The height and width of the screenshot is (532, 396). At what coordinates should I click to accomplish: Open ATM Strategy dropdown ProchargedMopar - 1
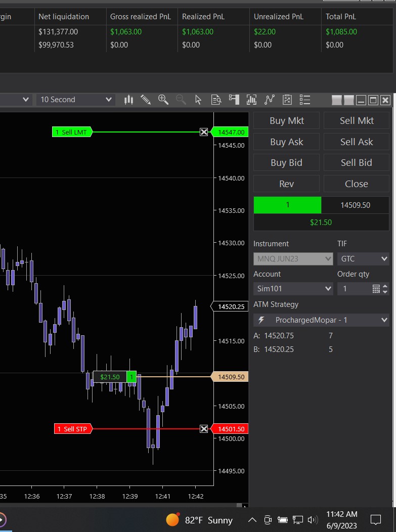click(x=321, y=320)
